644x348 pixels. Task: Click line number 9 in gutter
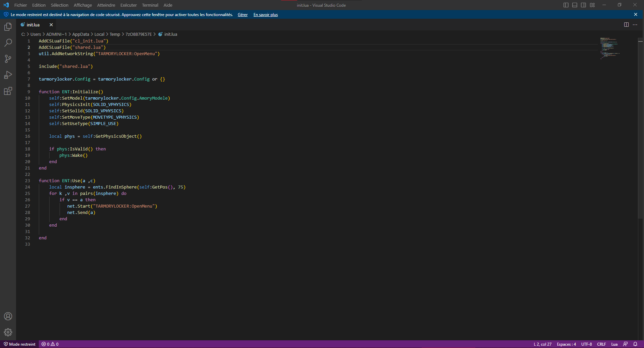tap(29, 92)
